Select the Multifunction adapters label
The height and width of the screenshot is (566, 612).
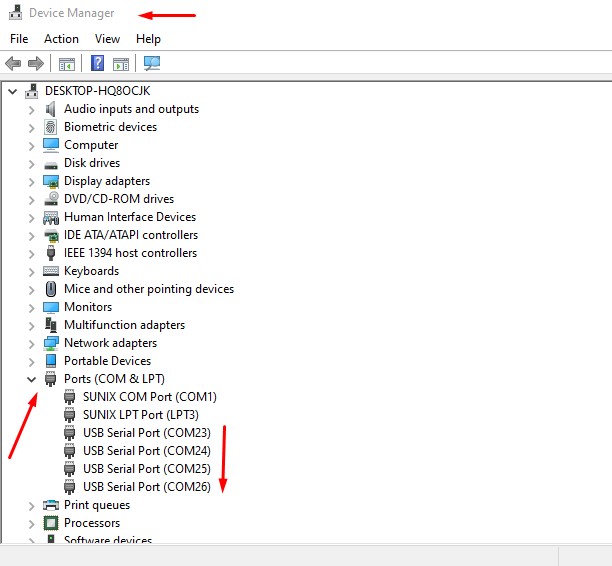(x=125, y=325)
